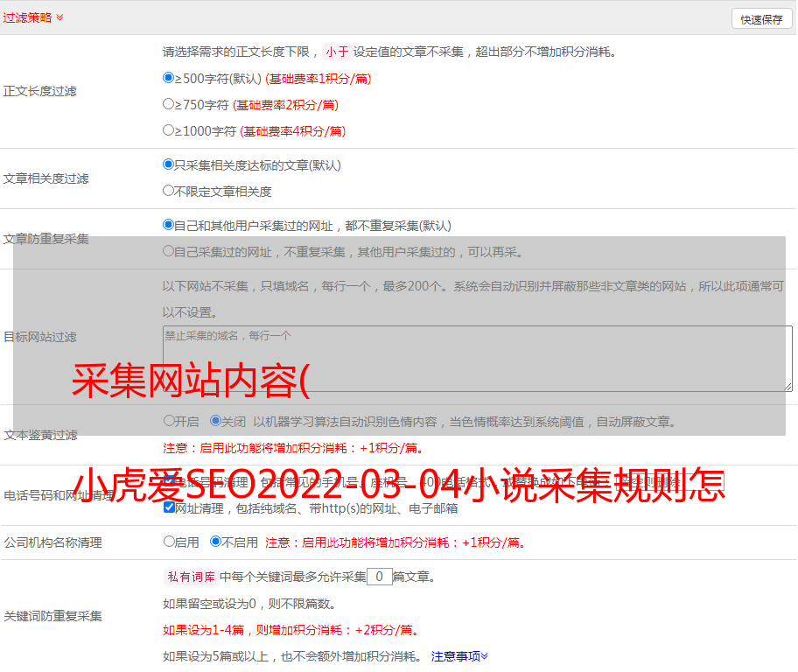This screenshot has width=798, height=672.
Task: Click the 正文长度过滤 label
Action: (x=39, y=91)
